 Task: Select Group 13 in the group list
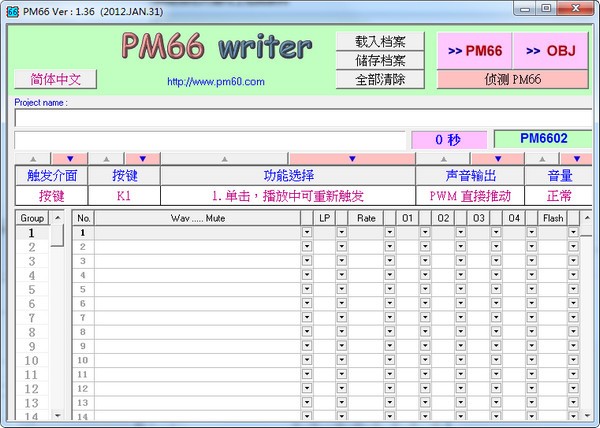click(32, 403)
